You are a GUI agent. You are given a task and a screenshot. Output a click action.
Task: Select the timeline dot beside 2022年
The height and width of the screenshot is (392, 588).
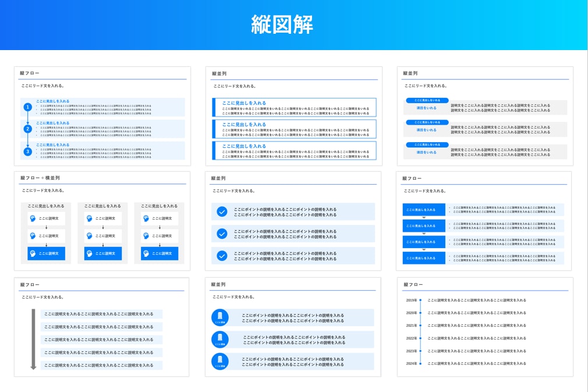420,338
